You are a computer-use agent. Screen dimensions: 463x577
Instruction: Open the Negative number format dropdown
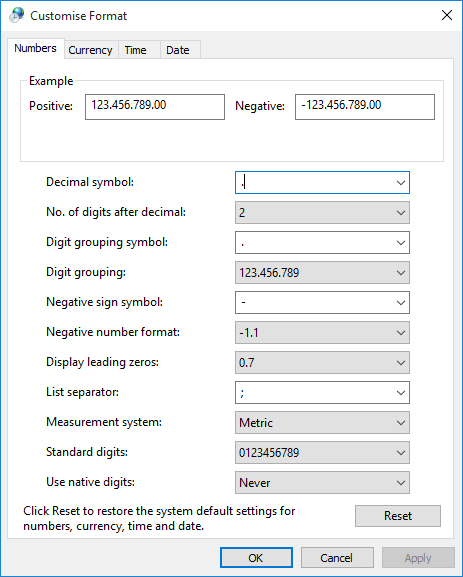coord(322,333)
